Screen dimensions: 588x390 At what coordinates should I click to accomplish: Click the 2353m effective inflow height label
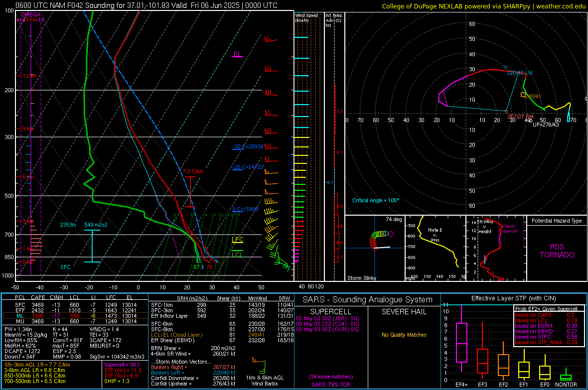[68, 225]
